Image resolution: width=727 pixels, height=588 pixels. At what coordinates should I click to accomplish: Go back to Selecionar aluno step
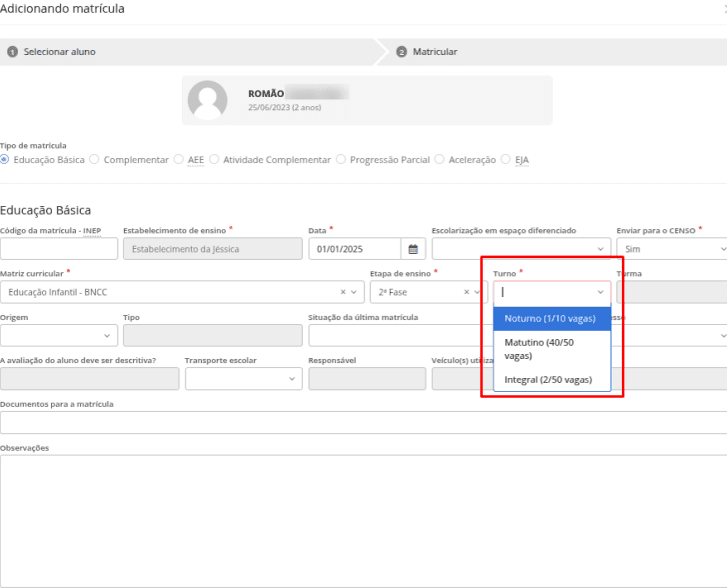point(59,51)
